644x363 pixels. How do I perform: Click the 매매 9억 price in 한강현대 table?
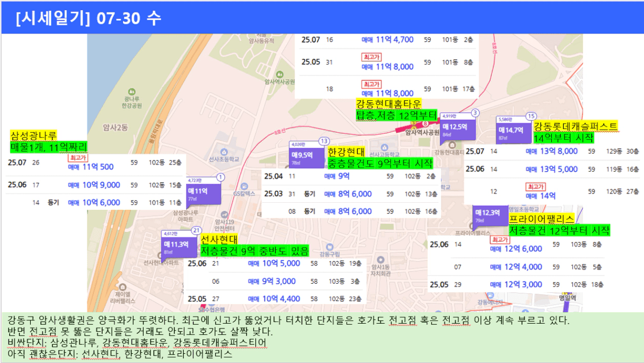(x=337, y=176)
